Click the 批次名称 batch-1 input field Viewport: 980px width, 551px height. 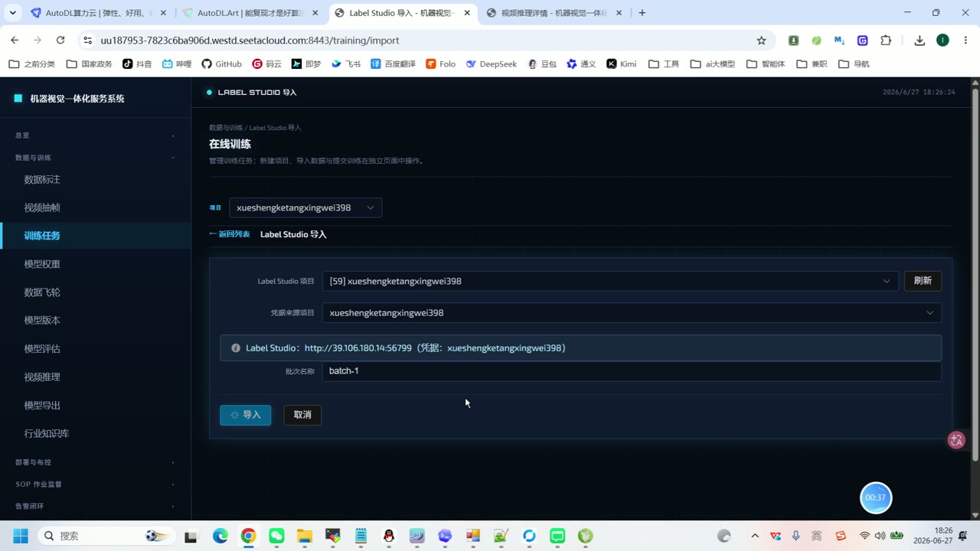(632, 371)
